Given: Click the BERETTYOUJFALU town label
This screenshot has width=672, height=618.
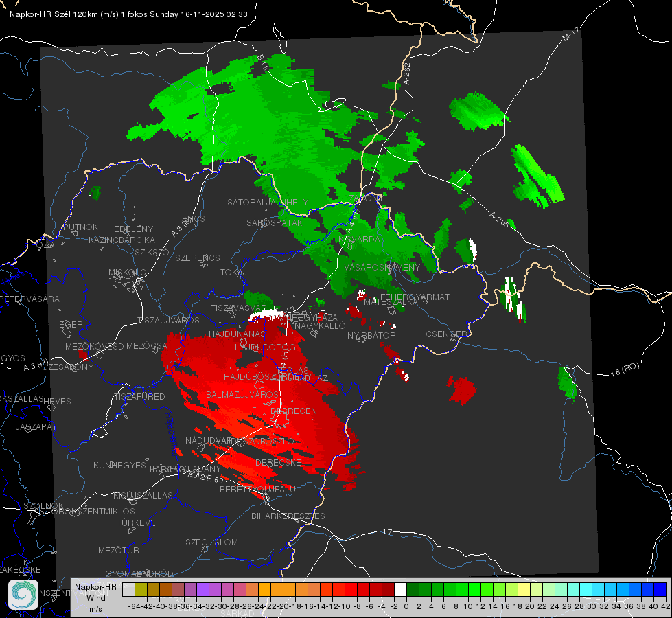Looking at the screenshot, I should 257,489.
